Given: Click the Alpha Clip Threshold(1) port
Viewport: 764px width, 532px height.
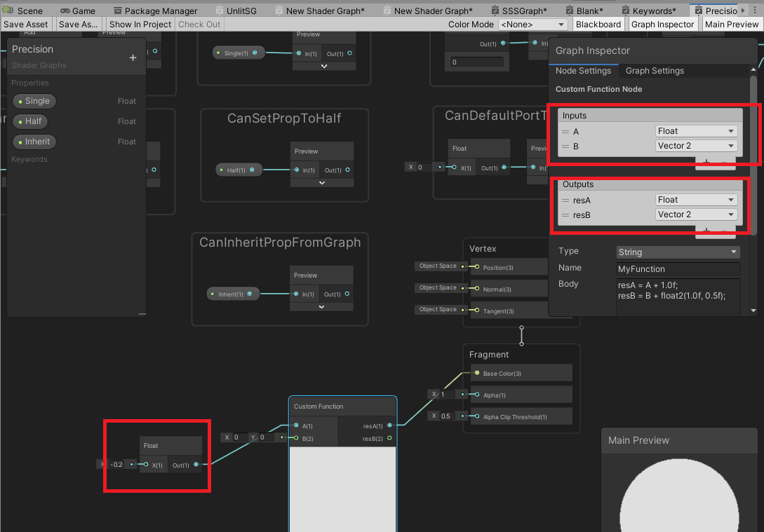Looking at the screenshot, I should coord(477,416).
